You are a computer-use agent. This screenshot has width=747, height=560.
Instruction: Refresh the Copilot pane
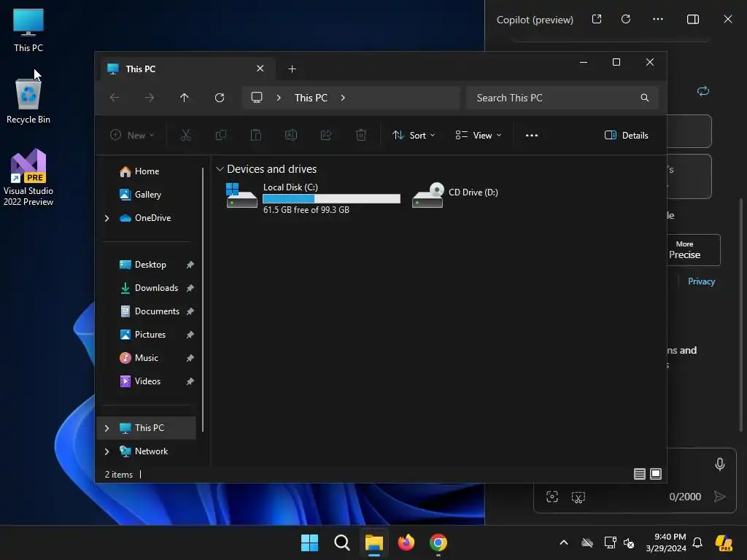[x=626, y=19]
